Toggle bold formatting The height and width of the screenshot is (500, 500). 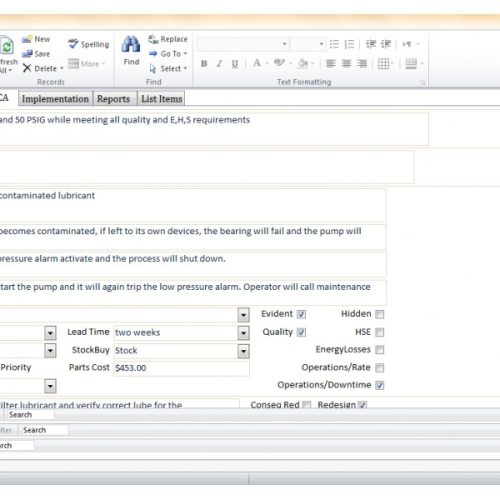click(x=204, y=63)
